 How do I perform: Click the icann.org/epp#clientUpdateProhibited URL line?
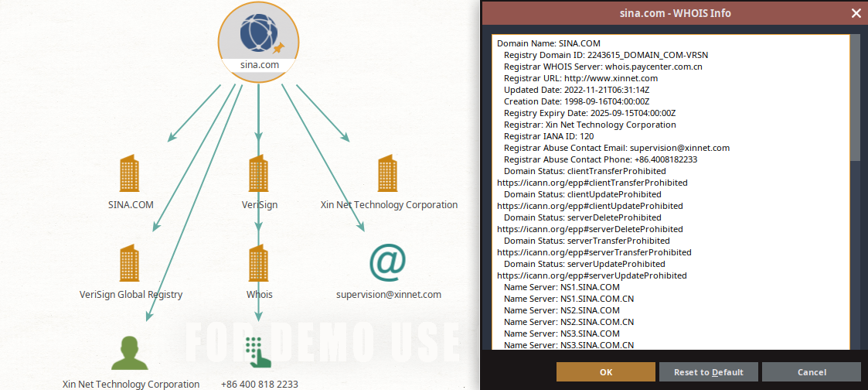(590, 206)
